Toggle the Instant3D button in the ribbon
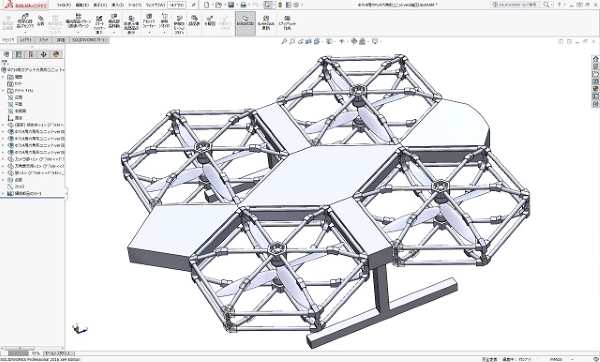The height and width of the screenshot is (362, 600). tap(245, 23)
